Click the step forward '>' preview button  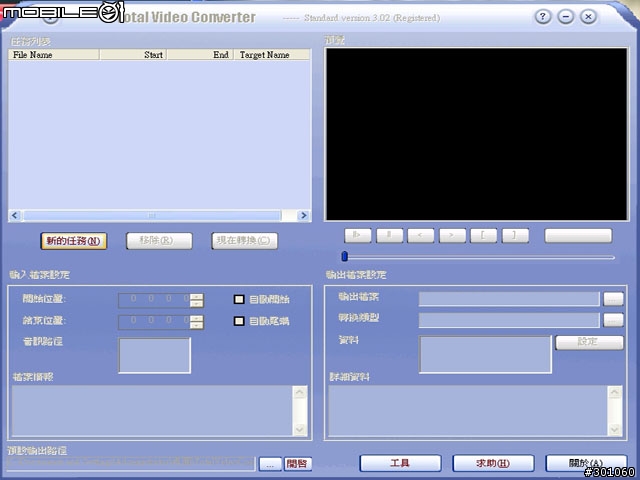click(x=452, y=236)
